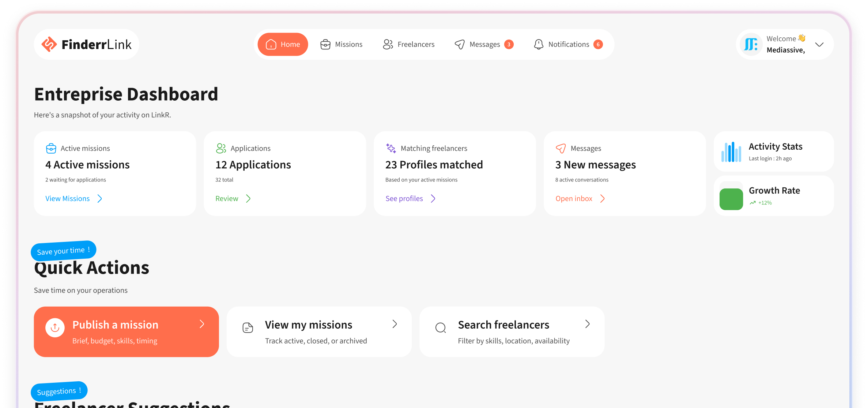Go to the Home tab
This screenshot has height=408, width=868.
pos(283,44)
